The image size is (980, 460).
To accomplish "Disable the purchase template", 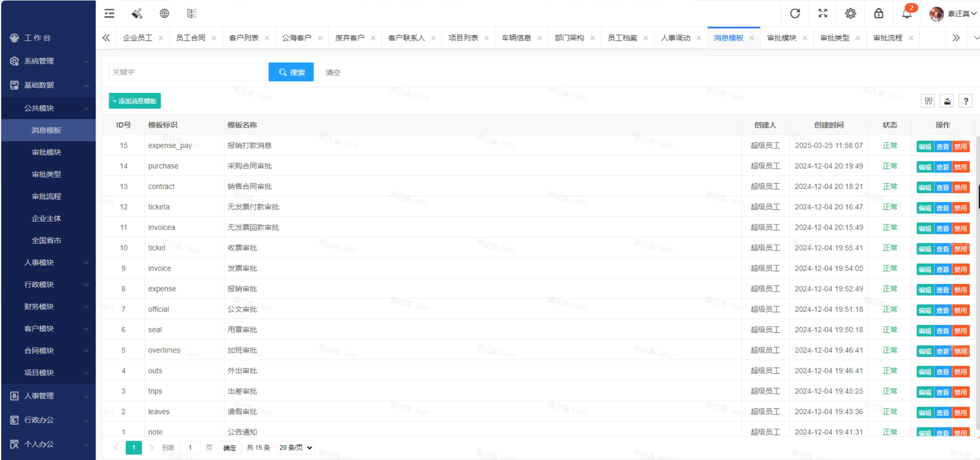I will tap(961, 167).
